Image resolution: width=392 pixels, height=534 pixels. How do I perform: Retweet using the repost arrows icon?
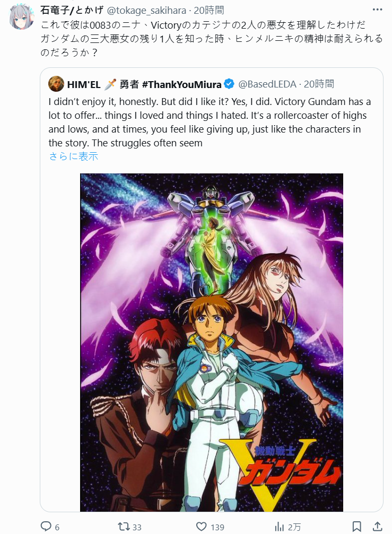click(123, 527)
